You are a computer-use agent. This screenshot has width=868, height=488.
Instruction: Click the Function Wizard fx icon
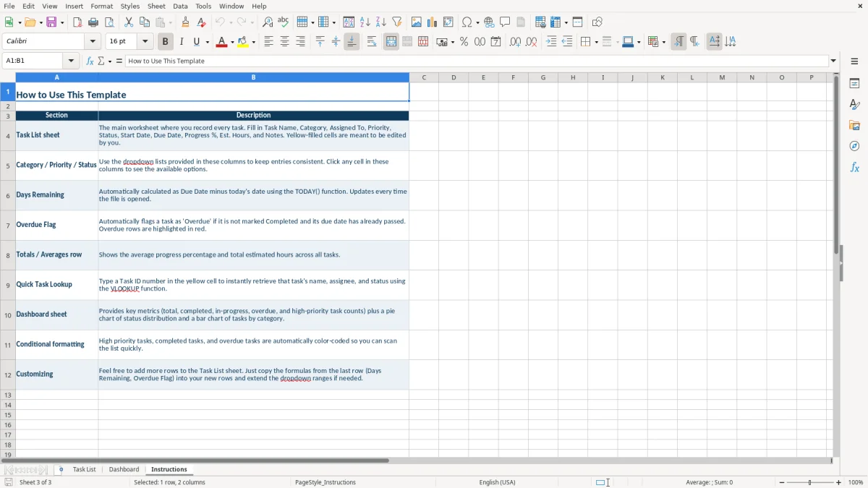(x=90, y=61)
